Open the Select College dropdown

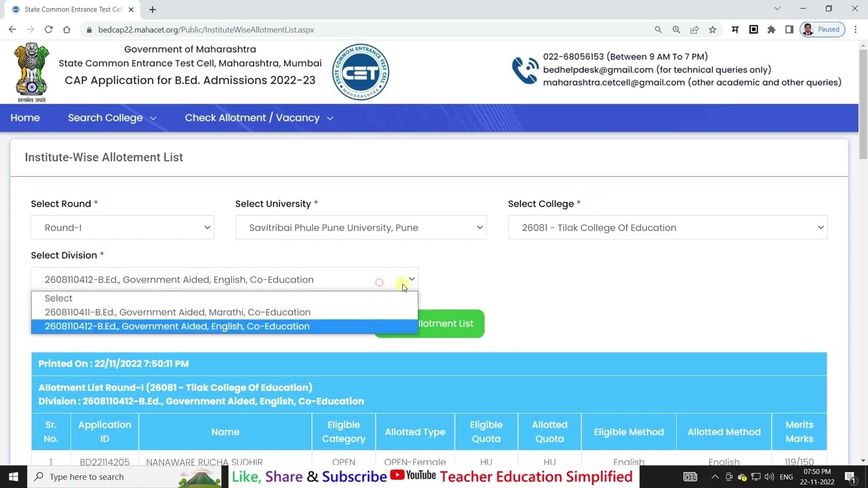click(x=667, y=228)
